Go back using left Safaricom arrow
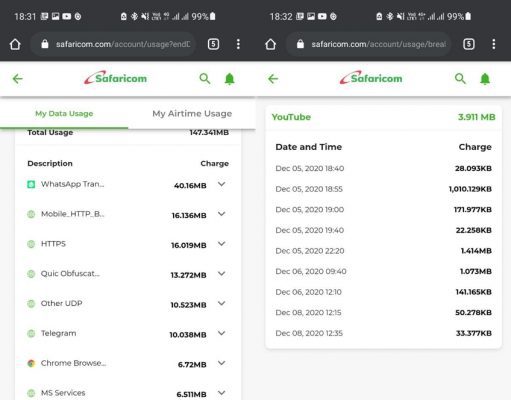 tap(18, 79)
